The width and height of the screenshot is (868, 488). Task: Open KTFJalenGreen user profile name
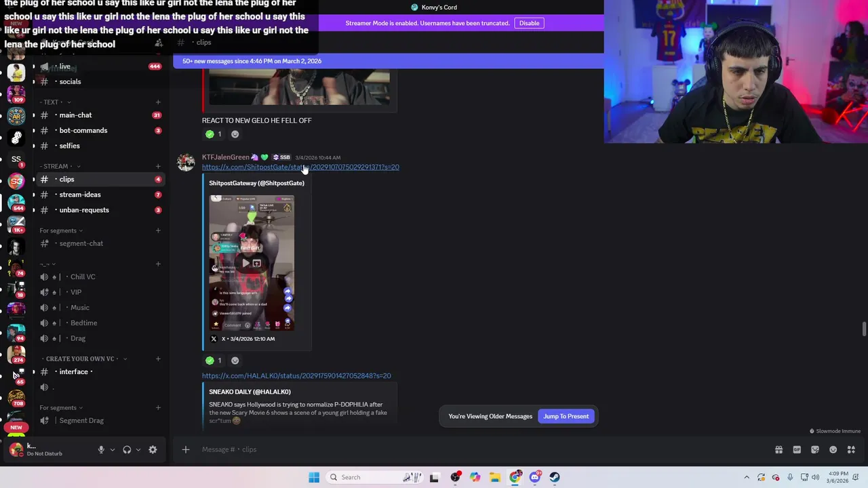click(226, 157)
